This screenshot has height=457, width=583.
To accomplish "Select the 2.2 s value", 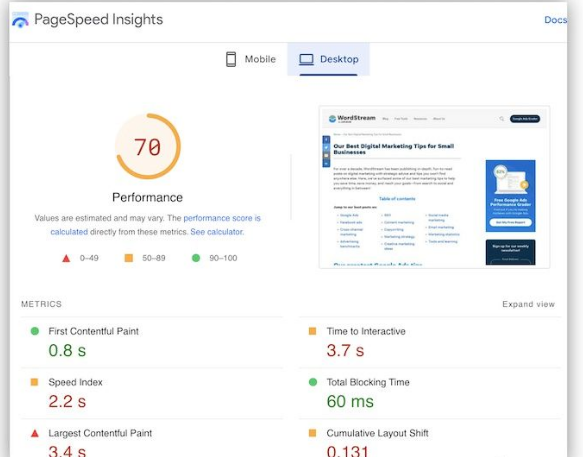I will click(67, 401).
